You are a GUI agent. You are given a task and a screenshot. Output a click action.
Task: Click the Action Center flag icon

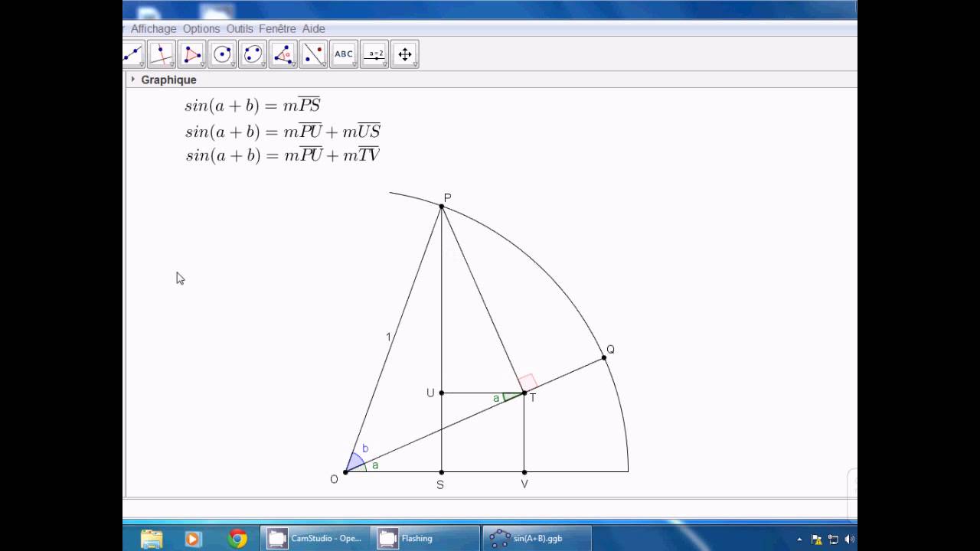pos(817,539)
